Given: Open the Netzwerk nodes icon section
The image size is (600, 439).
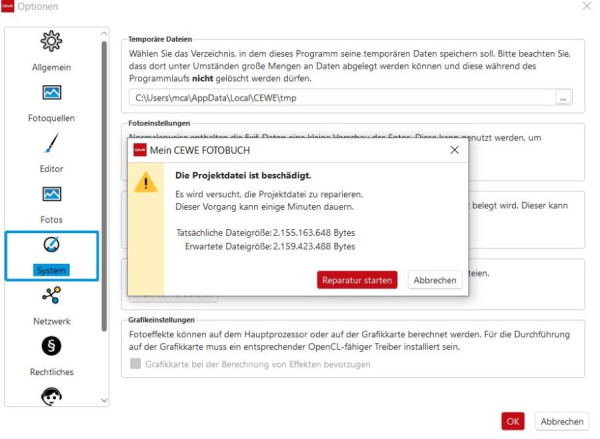Looking at the screenshot, I should coord(51,295).
